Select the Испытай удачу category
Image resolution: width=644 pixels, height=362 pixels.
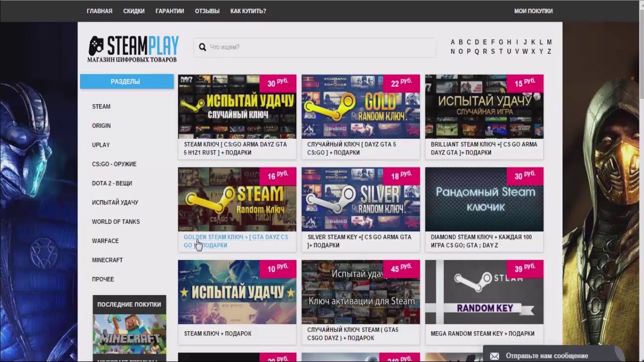point(115,202)
